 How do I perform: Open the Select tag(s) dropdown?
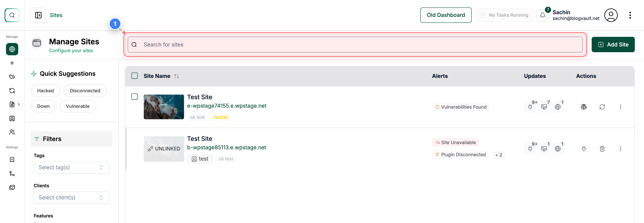[x=71, y=167]
